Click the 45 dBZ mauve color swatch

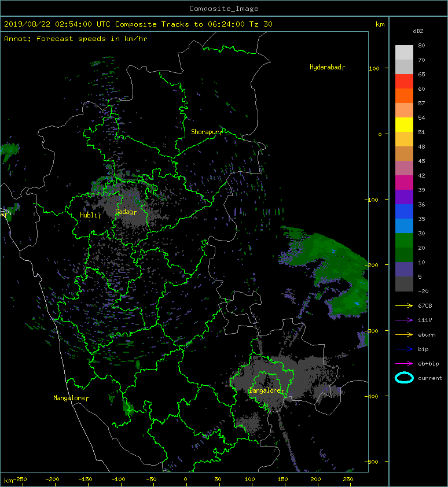pyautogui.click(x=404, y=168)
